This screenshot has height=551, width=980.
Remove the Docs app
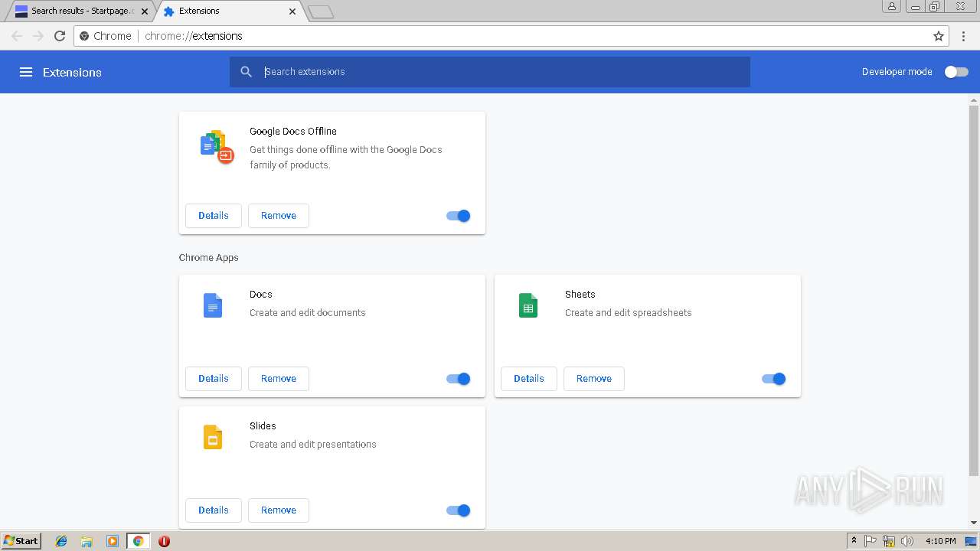pos(279,379)
